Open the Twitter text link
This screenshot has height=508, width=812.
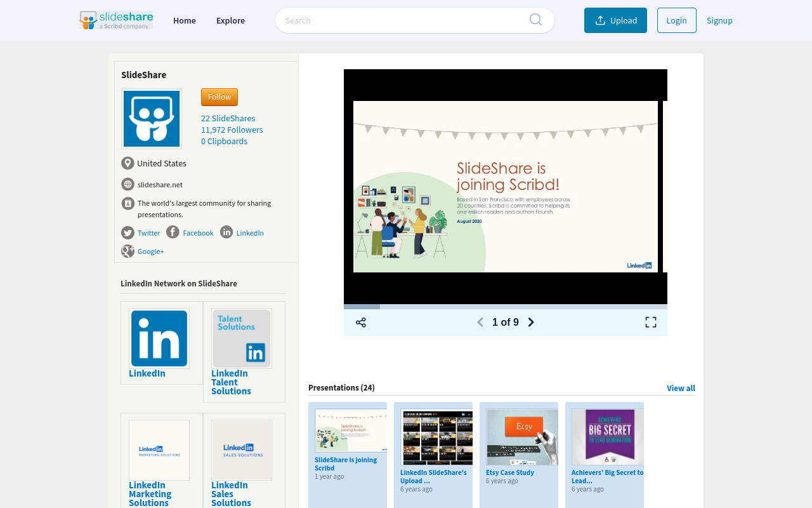pos(149,233)
